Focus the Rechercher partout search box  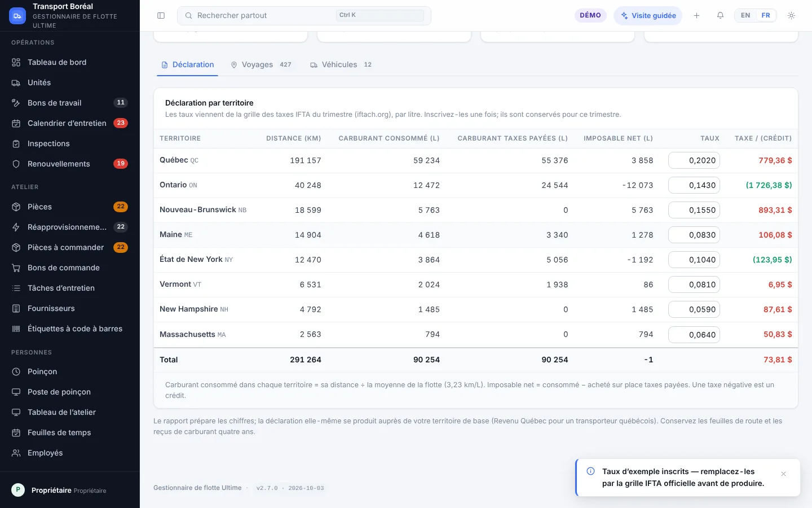point(304,16)
